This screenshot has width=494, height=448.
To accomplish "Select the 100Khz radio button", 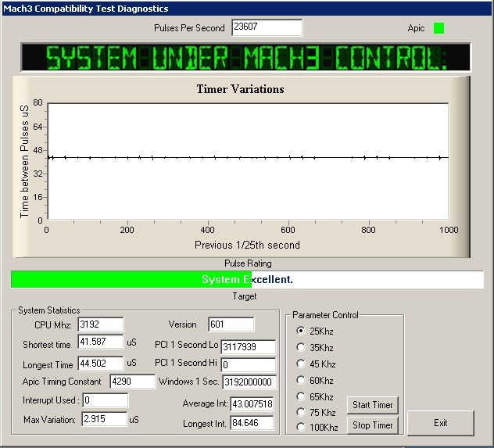I will coord(301,427).
